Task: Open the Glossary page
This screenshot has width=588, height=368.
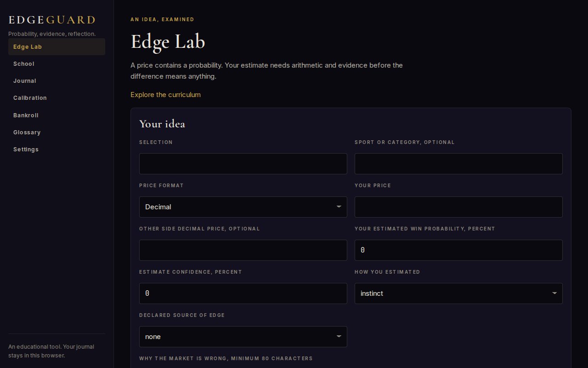Action: 57,132
